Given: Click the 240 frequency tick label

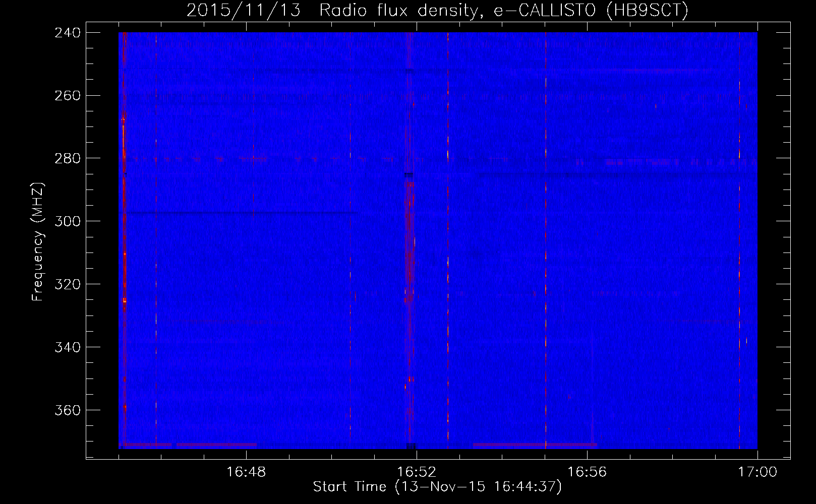Looking at the screenshot, I should (68, 32).
